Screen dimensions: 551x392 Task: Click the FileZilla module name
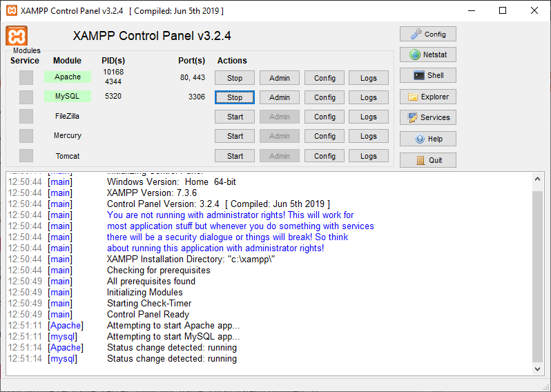tap(67, 116)
